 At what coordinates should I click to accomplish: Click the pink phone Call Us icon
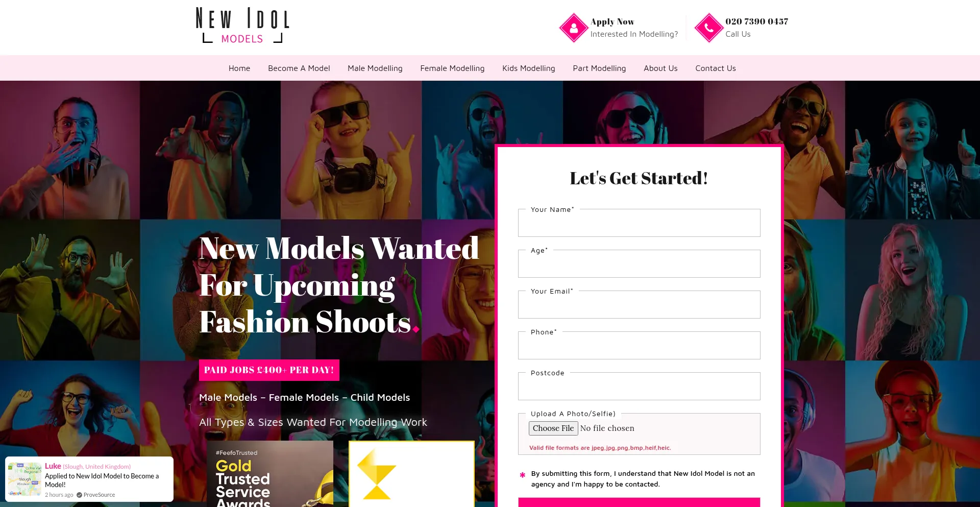coord(709,28)
